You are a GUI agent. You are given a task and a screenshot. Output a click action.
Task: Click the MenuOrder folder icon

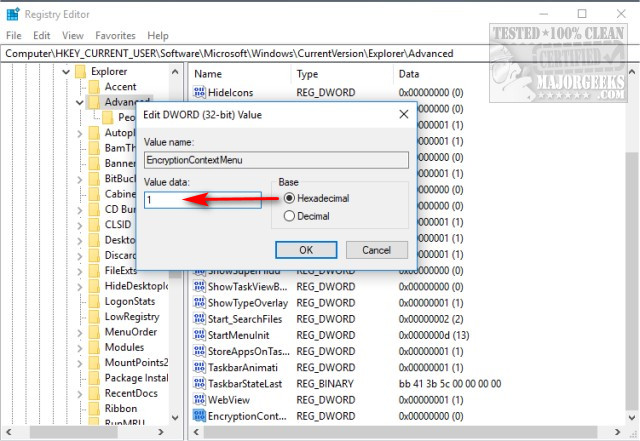pyautogui.click(x=94, y=332)
